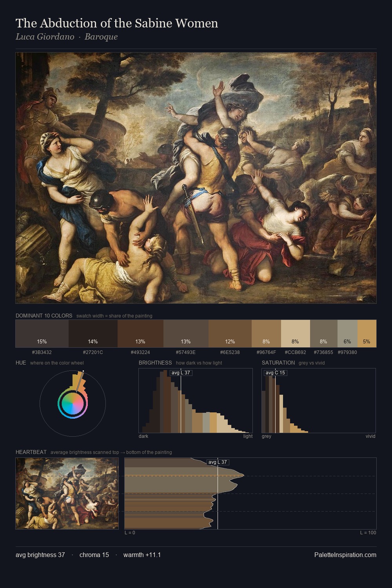Pick the swatch above hex #736855

pos(324,334)
